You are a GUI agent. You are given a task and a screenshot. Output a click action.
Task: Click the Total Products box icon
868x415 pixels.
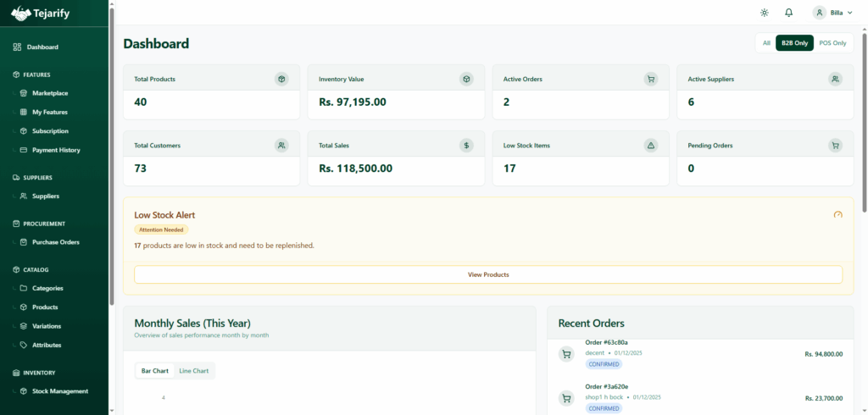click(281, 79)
